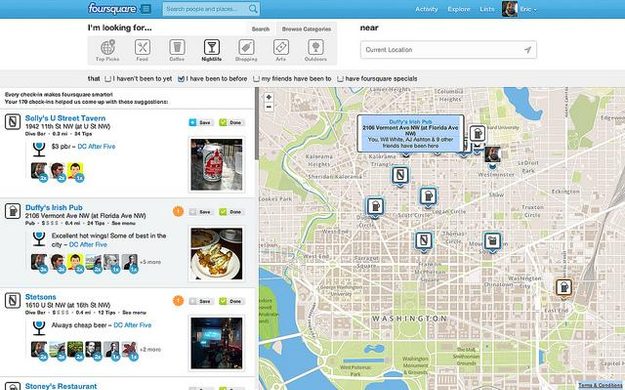The width and height of the screenshot is (625, 390).
Task: Mark Duffy's Irish Pub as Done
Action: coord(231,212)
